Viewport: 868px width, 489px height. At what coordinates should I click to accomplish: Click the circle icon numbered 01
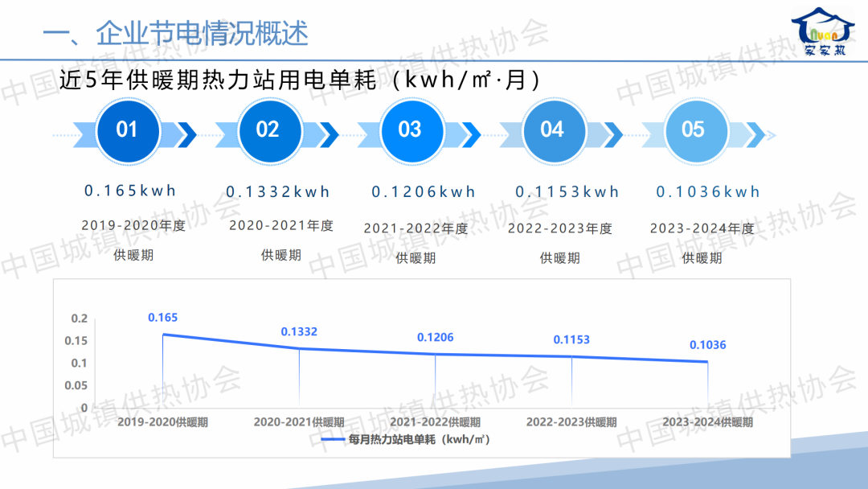(x=127, y=130)
